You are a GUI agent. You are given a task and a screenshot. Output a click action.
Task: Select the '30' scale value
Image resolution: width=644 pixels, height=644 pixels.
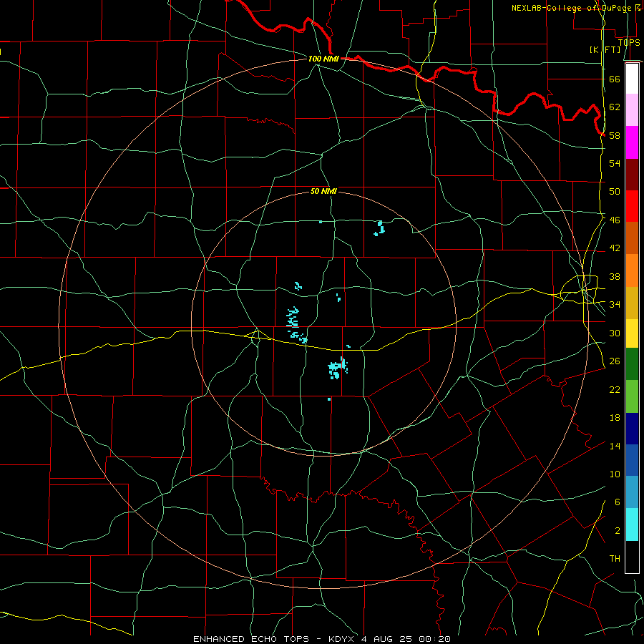615,333
